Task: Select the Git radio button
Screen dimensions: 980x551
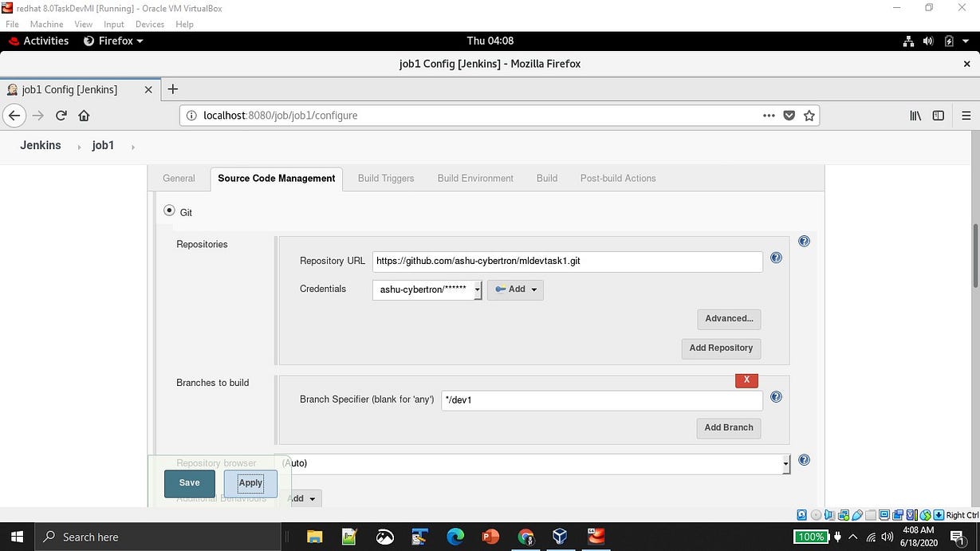Action: (169, 211)
